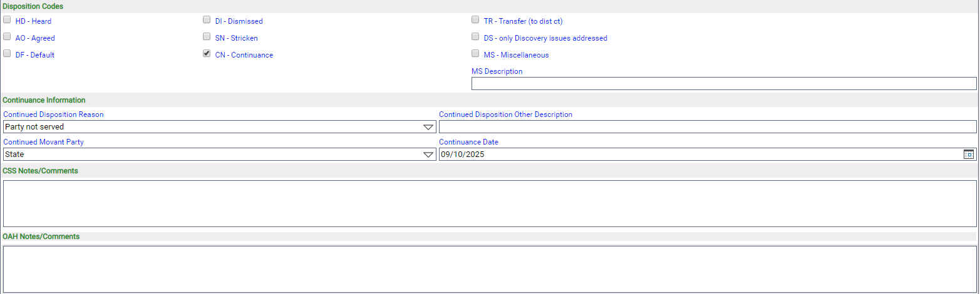
Task: Click the 'SN - Stricken' label text
Action: pos(236,38)
